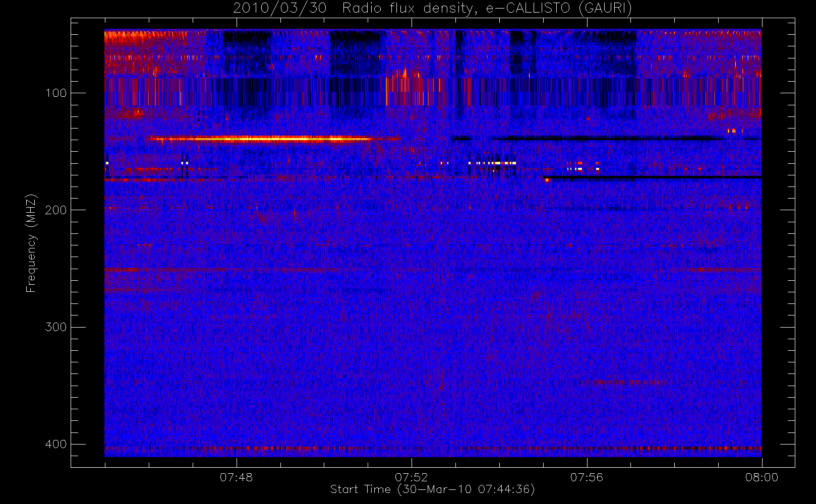Click the '07:56' time tick label

coord(587,477)
